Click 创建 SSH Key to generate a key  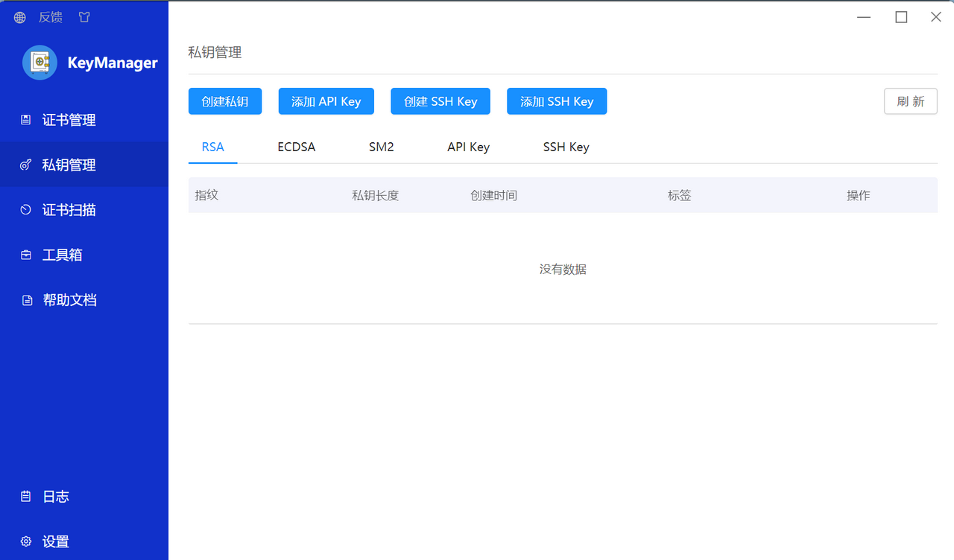tap(440, 101)
